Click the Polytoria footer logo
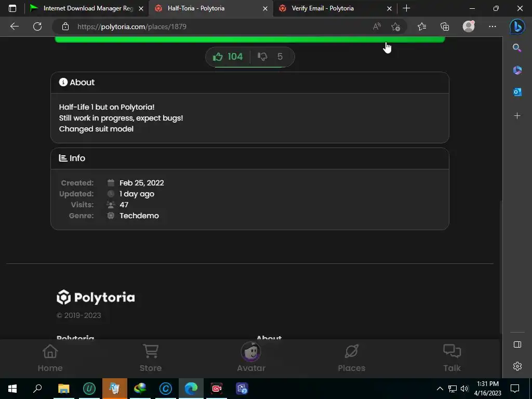This screenshot has height=399, width=532. pyautogui.click(x=96, y=298)
